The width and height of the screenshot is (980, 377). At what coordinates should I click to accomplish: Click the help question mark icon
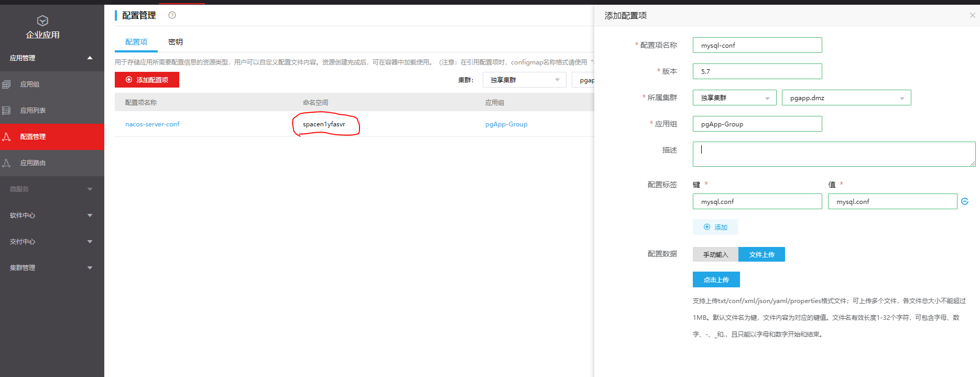[172, 15]
